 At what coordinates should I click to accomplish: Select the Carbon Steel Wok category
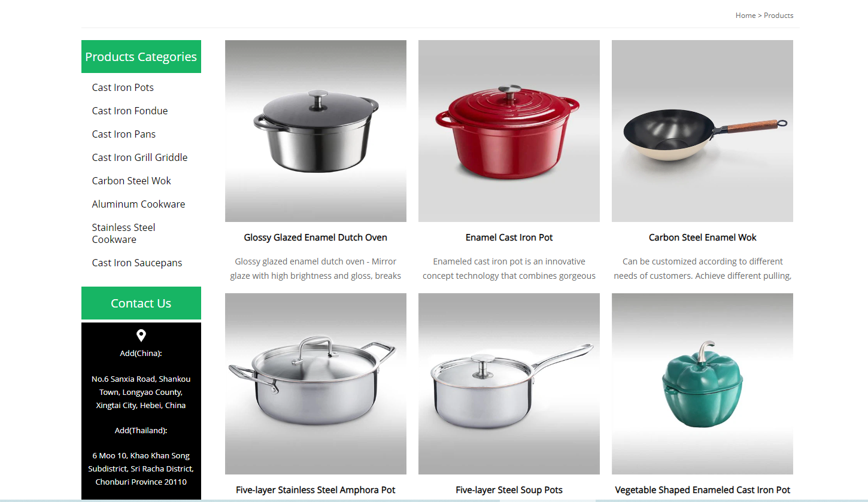click(x=132, y=181)
